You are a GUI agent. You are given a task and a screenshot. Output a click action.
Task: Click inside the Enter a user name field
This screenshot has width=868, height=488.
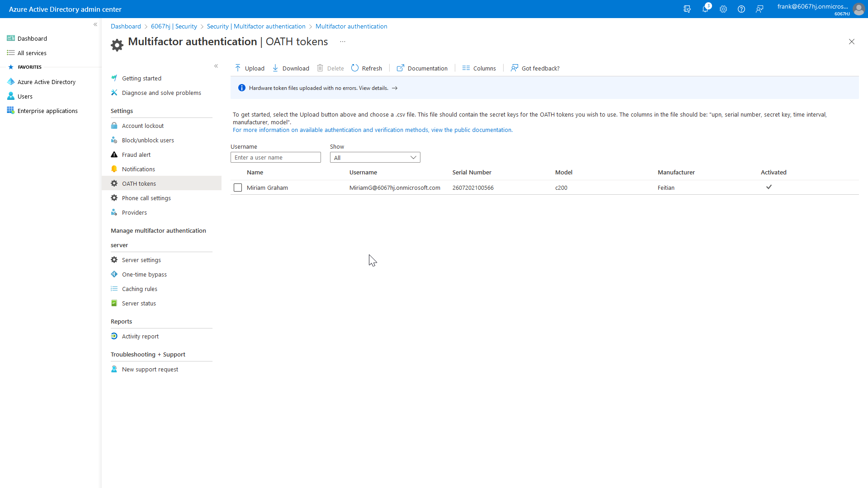(276, 157)
